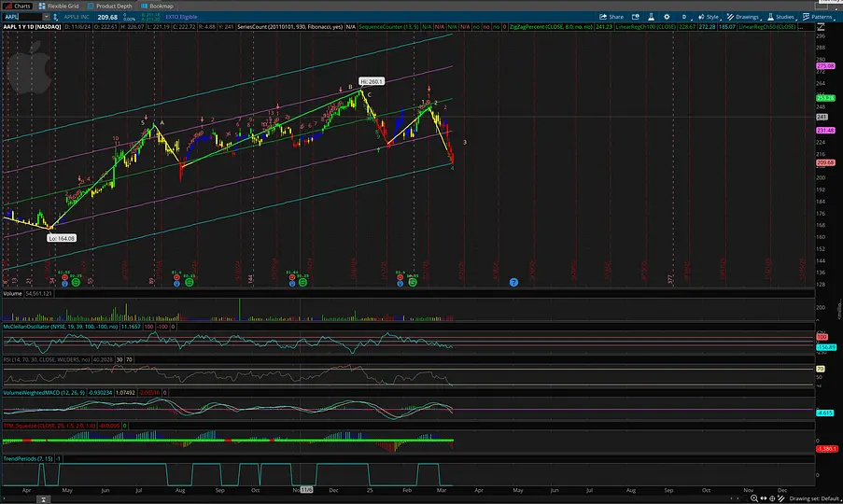Click the blue event marker on timeline
Screen dimensions: 843x504
click(x=513, y=281)
